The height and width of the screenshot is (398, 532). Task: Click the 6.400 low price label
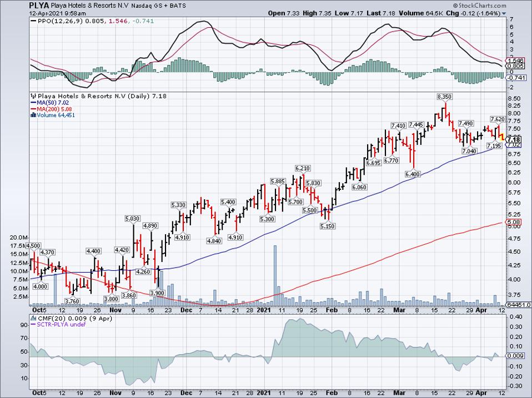tap(413, 174)
